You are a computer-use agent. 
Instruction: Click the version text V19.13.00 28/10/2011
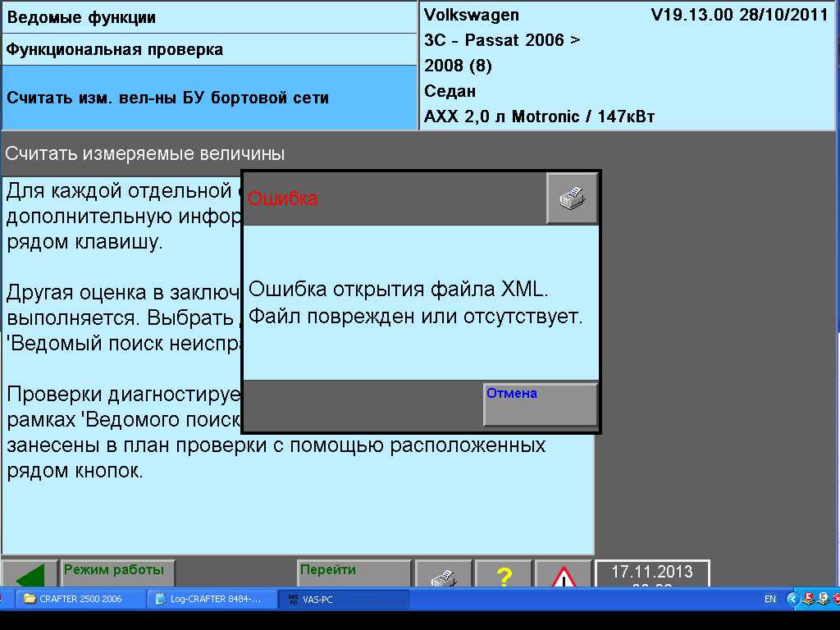pos(740,15)
